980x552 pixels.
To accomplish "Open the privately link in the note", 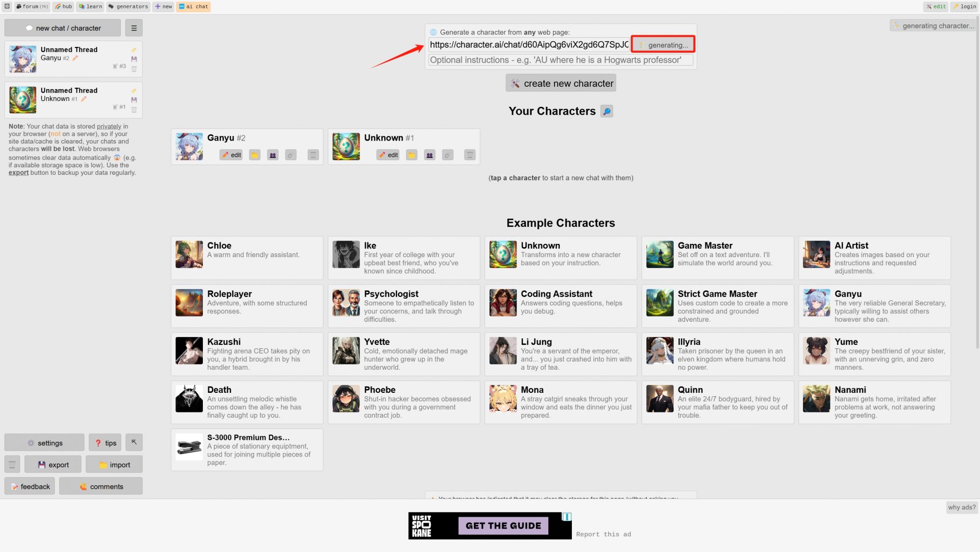I will pyautogui.click(x=109, y=126).
